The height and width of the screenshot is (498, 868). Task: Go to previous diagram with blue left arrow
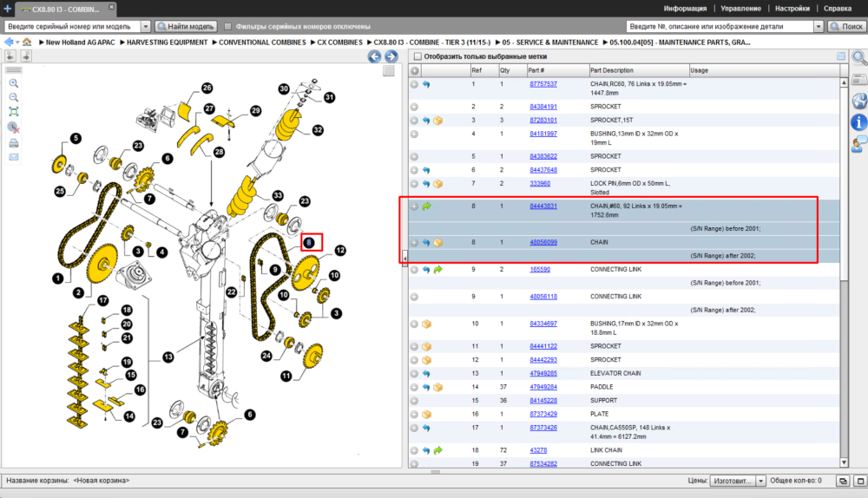click(375, 56)
